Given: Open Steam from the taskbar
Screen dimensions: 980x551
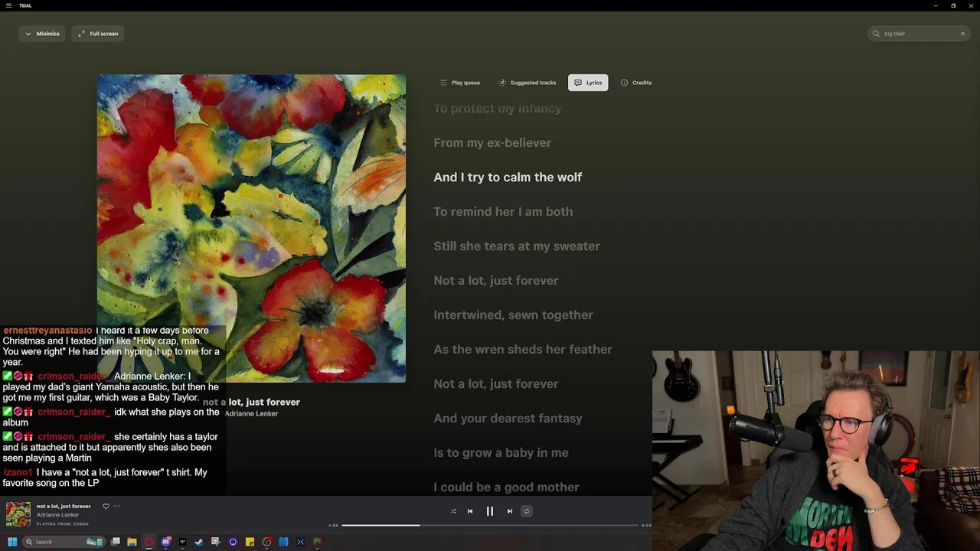Looking at the screenshot, I should pyautogui.click(x=199, y=542).
